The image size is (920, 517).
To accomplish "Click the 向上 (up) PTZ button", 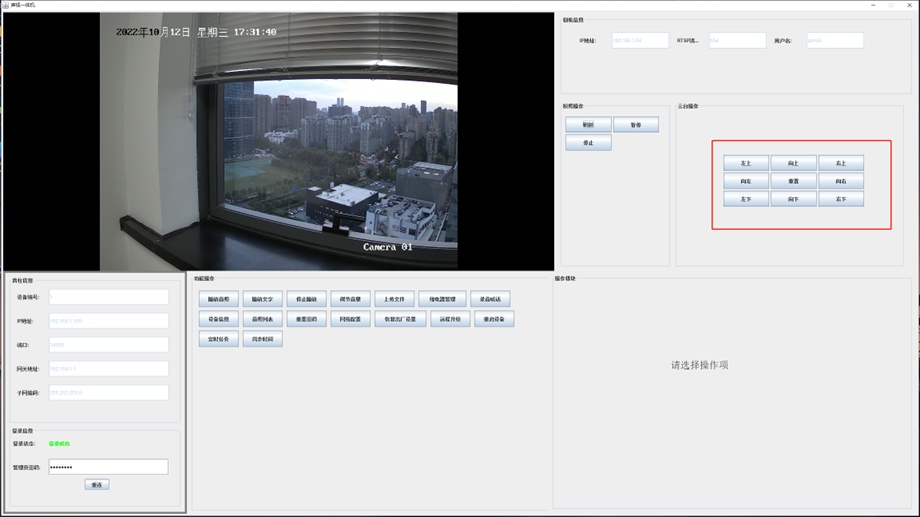I will pyautogui.click(x=793, y=163).
